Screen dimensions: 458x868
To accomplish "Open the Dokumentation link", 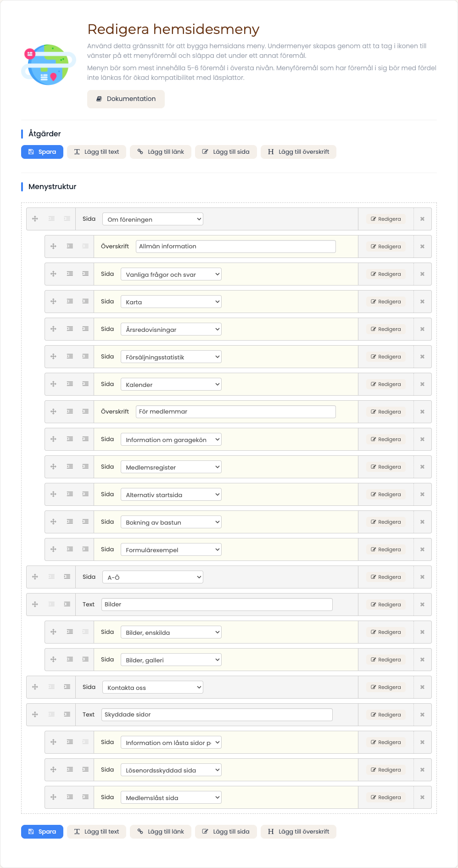I will [x=126, y=99].
